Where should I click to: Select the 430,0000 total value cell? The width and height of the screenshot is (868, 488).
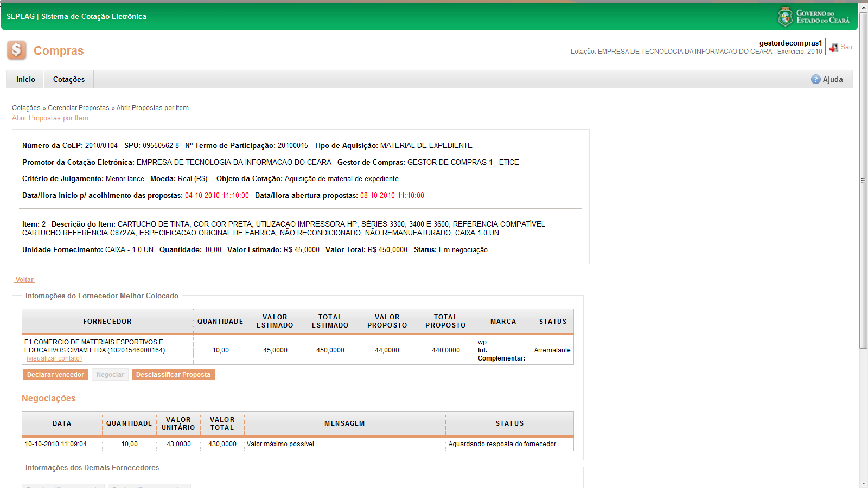point(222,444)
